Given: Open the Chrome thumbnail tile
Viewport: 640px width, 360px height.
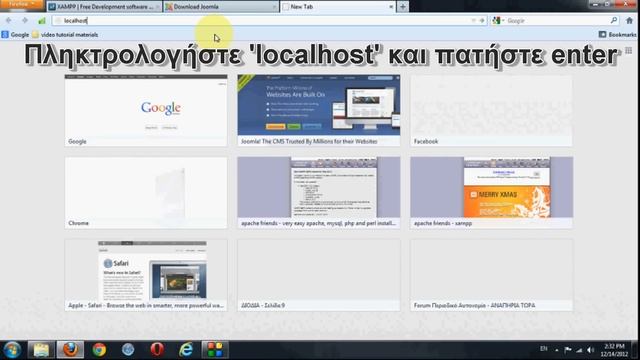Looking at the screenshot, I should click(x=146, y=193).
